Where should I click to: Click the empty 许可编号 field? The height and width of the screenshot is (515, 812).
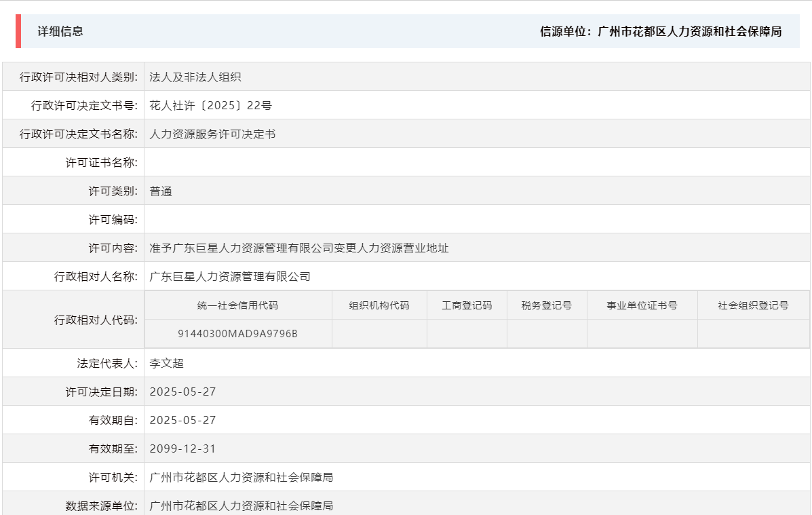[271, 218]
